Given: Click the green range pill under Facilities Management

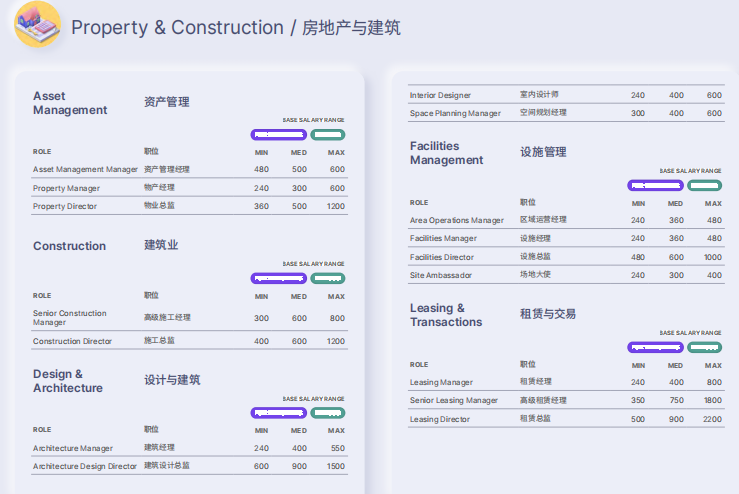Looking at the screenshot, I should pos(705,186).
